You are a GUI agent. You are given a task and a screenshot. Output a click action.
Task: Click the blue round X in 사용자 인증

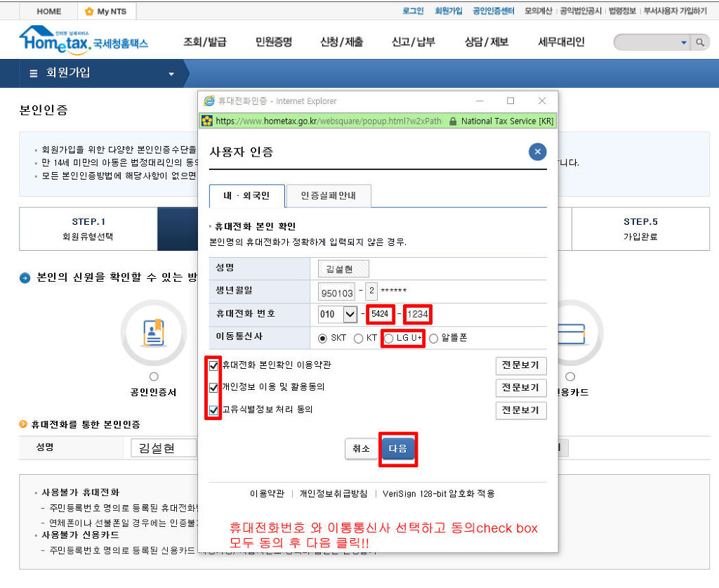click(x=537, y=152)
